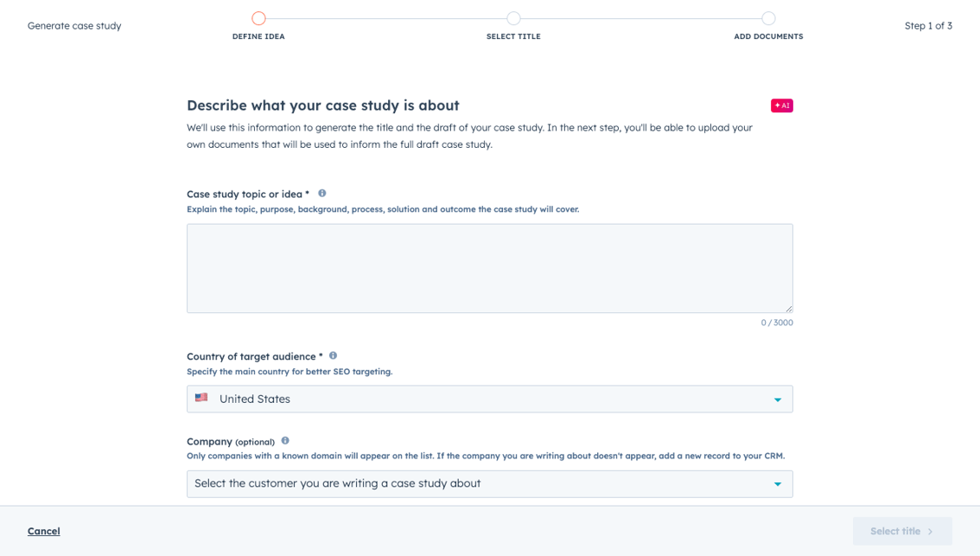Click the United States flag icon
This screenshot has height=556, width=980.
click(x=202, y=398)
